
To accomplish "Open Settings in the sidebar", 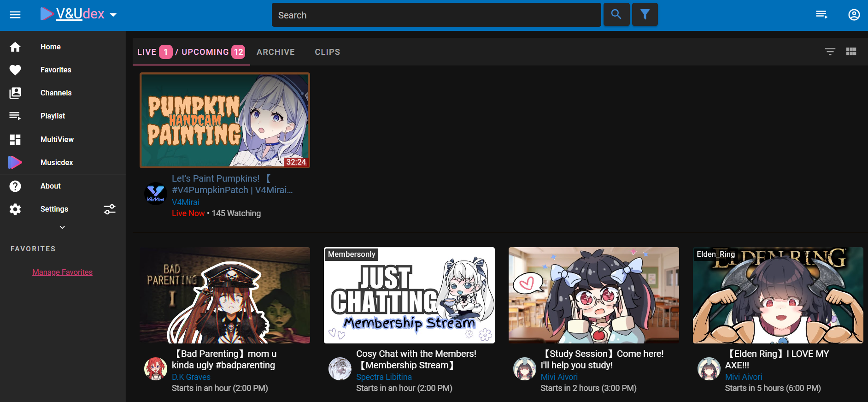I will pyautogui.click(x=54, y=209).
